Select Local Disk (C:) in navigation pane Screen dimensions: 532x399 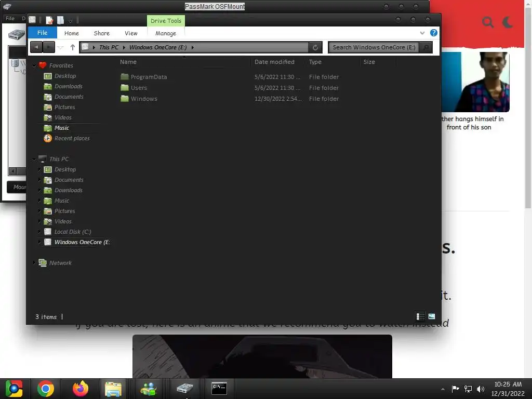73,232
